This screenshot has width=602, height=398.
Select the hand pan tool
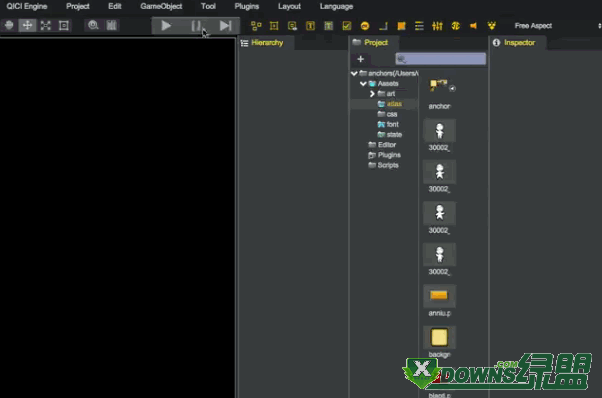pos(9,26)
